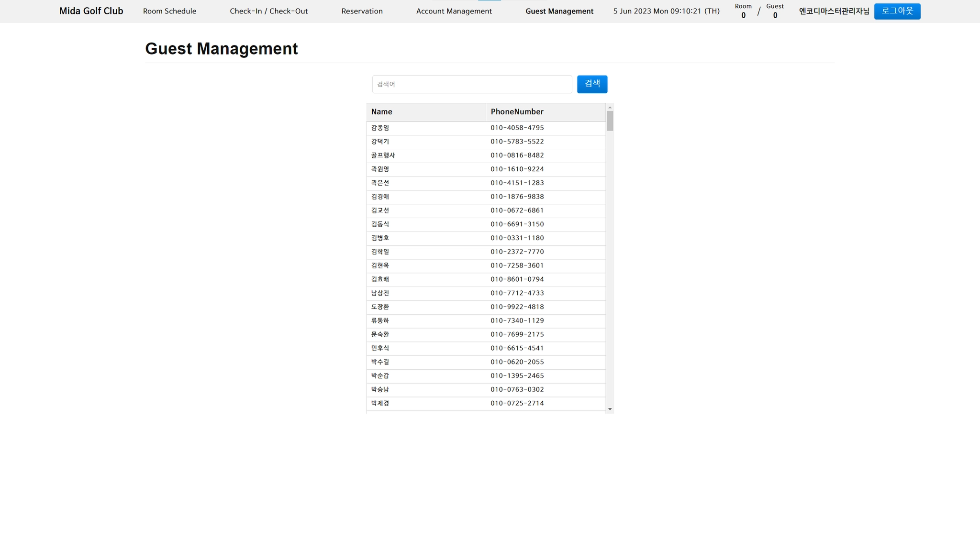Click the scrollbar down arrow
This screenshot has height=551, width=980.
tap(610, 409)
